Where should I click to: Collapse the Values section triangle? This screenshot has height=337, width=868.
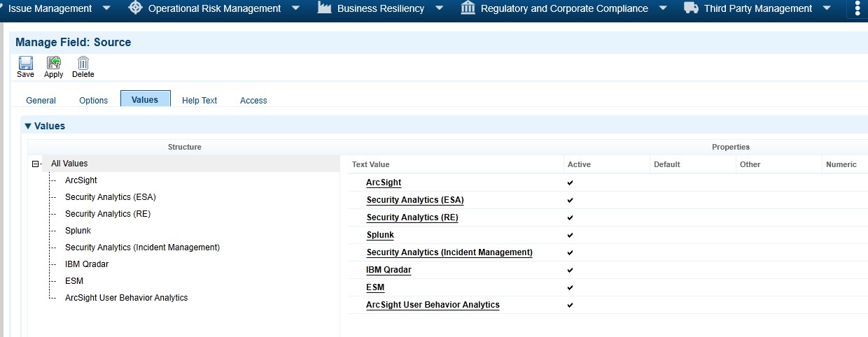click(x=28, y=127)
